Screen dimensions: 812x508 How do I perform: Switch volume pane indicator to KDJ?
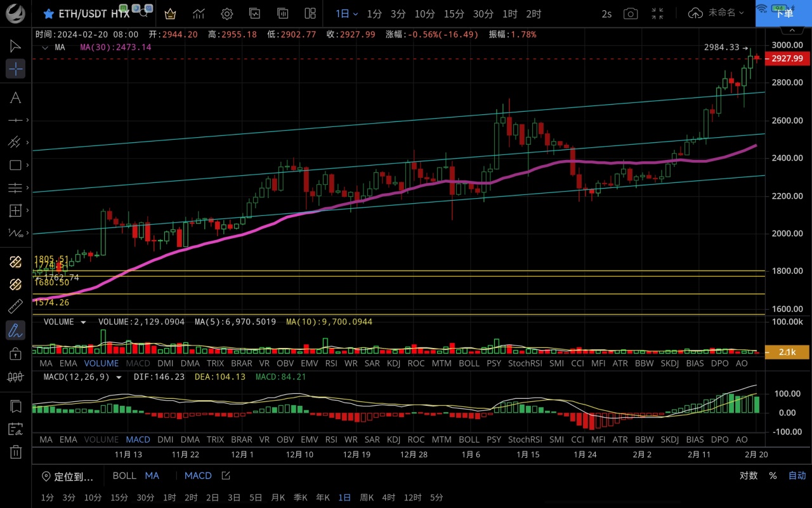[393, 363]
